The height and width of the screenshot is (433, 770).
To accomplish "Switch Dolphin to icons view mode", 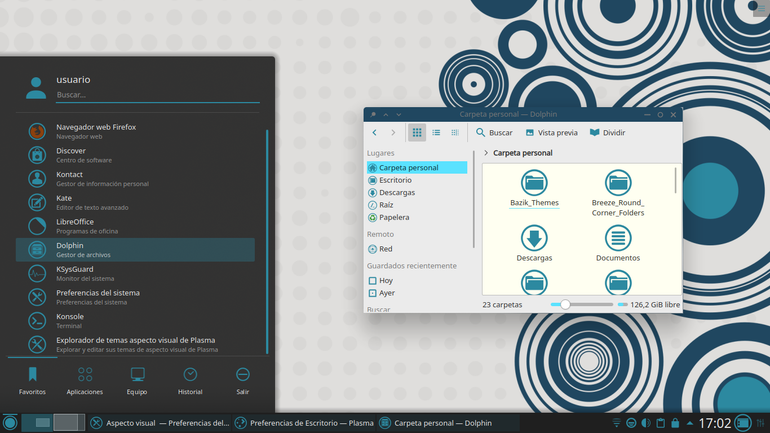I will pos(417,133).
